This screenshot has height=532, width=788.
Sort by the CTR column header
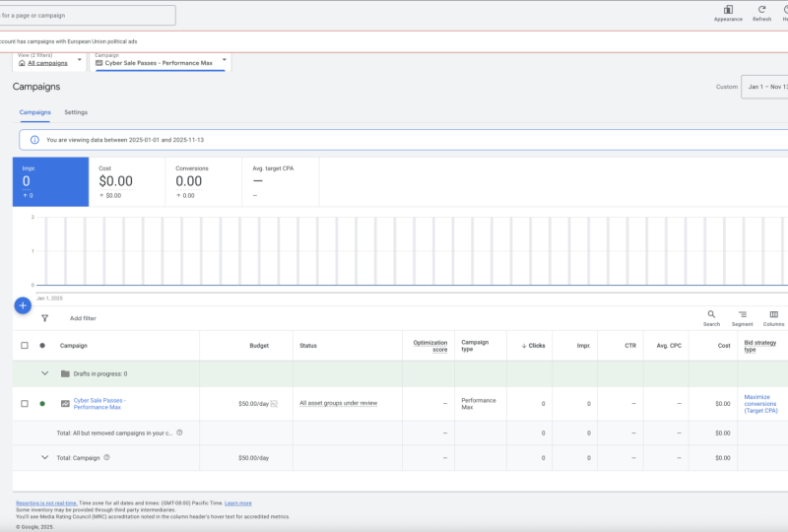(x=630, y=346)
